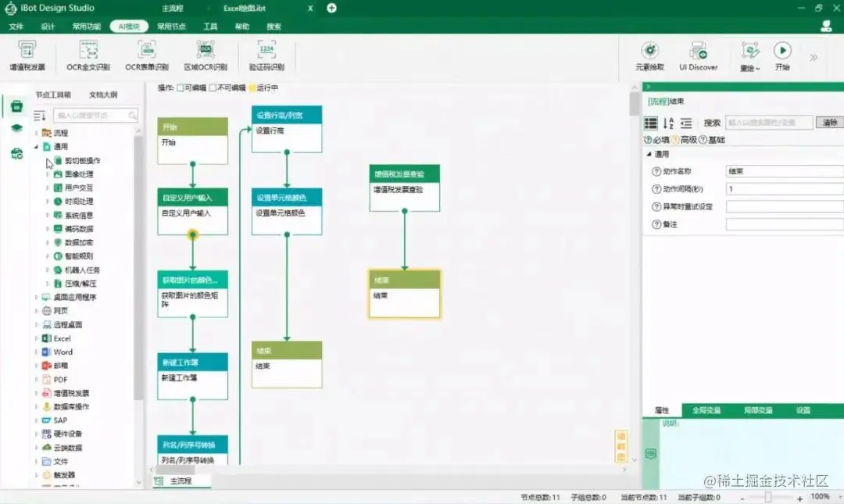
Task: Switch to 全局变量 tab
Action: pos(706,410)
